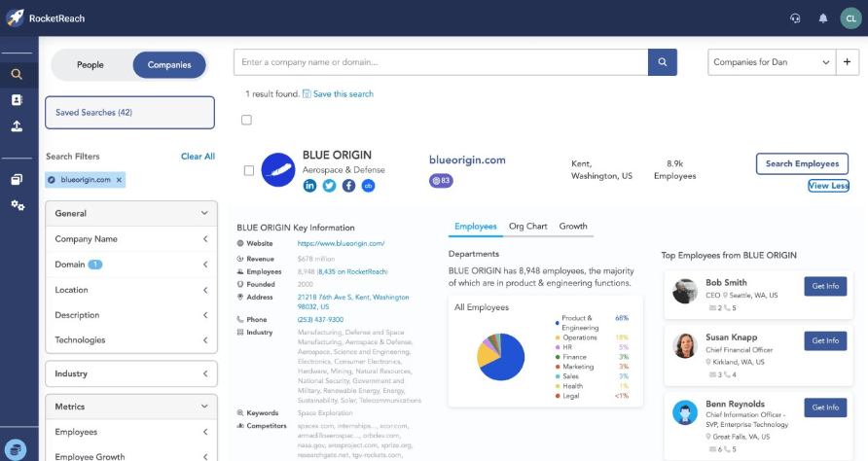
Task: Expand the Technologies filter
Action: [131, 339]
